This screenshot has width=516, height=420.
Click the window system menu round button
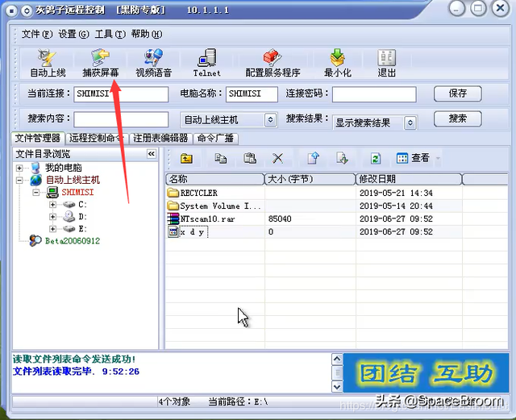[x=11, y=10]
